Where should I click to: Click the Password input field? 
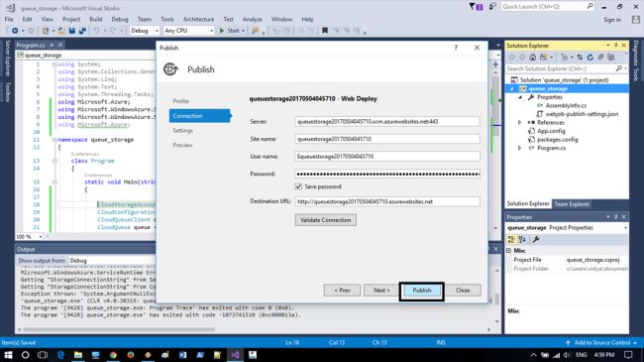pyautogui.click(x=386, y=174)
